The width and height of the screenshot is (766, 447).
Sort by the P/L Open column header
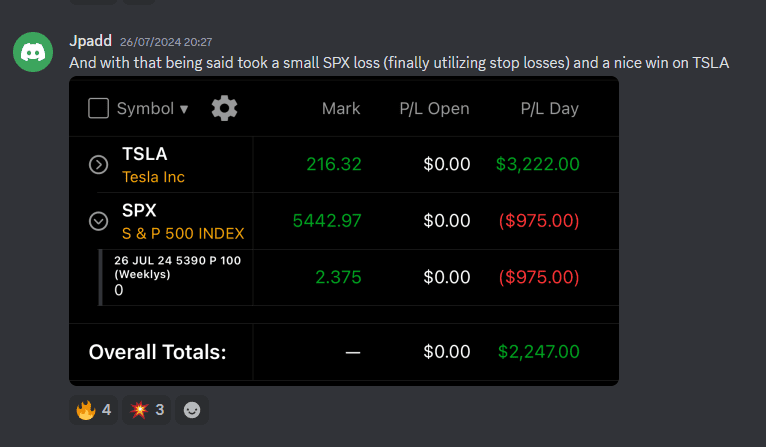(434, 108)
